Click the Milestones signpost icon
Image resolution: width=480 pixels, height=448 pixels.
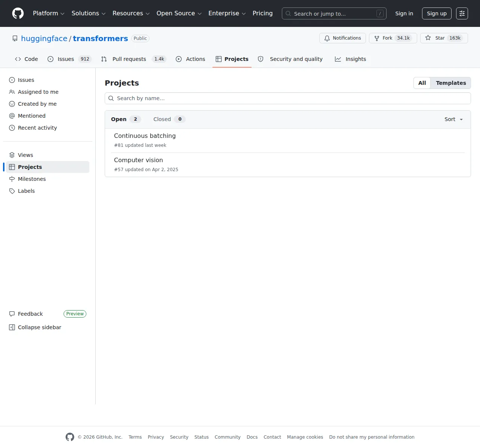(12, 179)
